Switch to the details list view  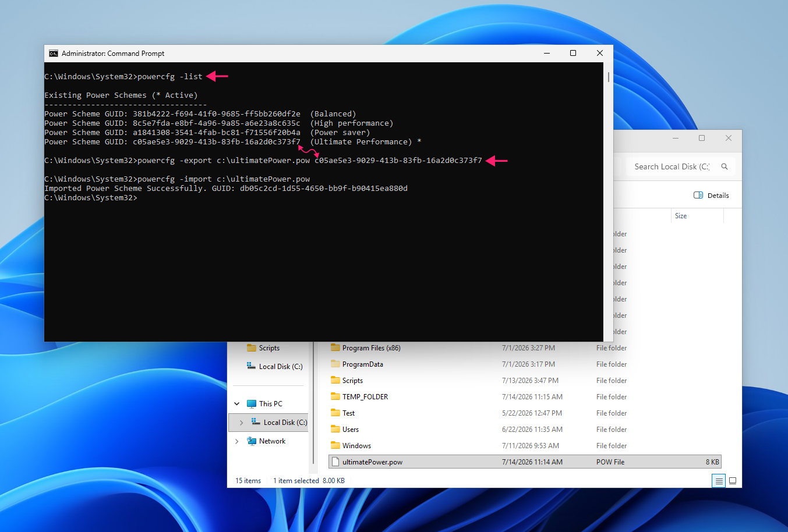[x=719, y=481]
